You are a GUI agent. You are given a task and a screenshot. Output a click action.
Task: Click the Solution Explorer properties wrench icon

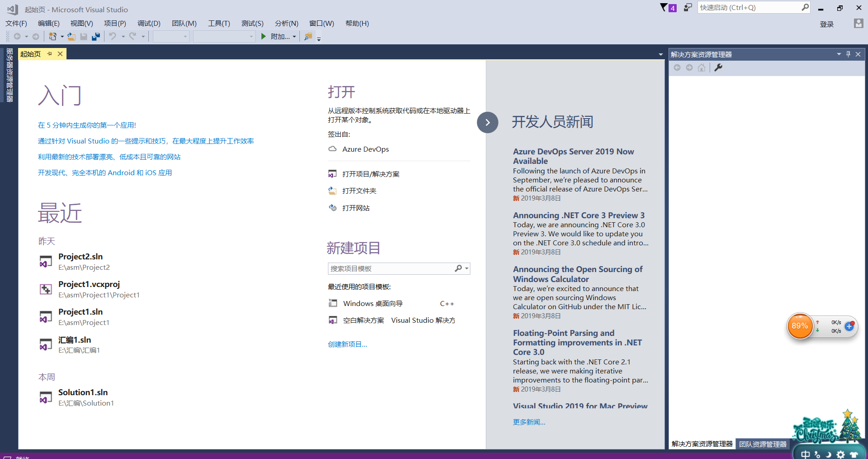point(718,67)
